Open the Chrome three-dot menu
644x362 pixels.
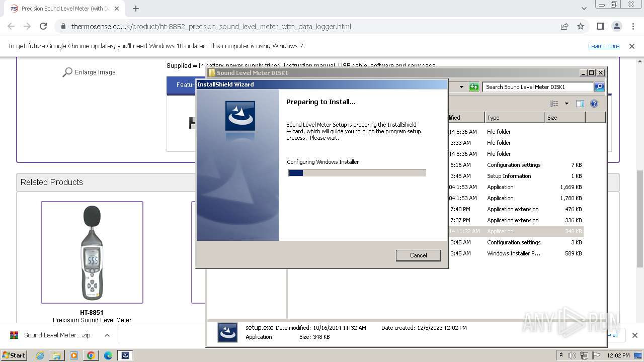[x=633, y=26]
